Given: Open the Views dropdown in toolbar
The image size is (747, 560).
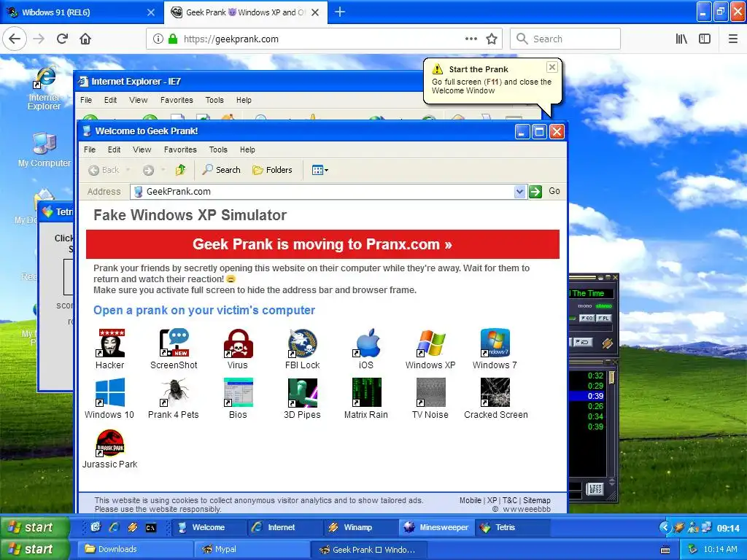Looking at the screenshot, I should click(x=320, y=170).
